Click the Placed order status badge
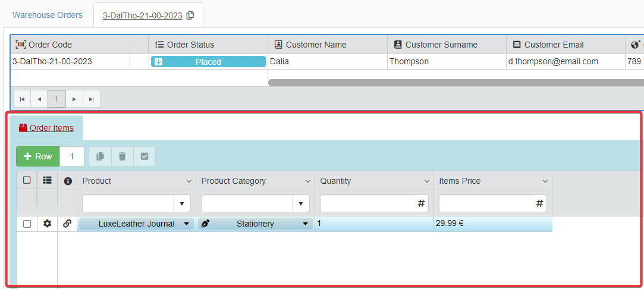 pyautogui.click(x=208, y=62)
